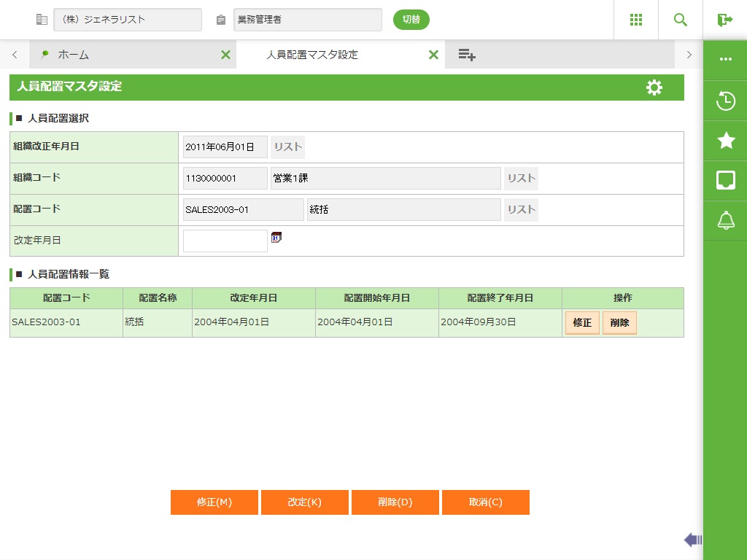Click the logout icon in header
Screen dimensions: 747x560
(x=724, y=20)
